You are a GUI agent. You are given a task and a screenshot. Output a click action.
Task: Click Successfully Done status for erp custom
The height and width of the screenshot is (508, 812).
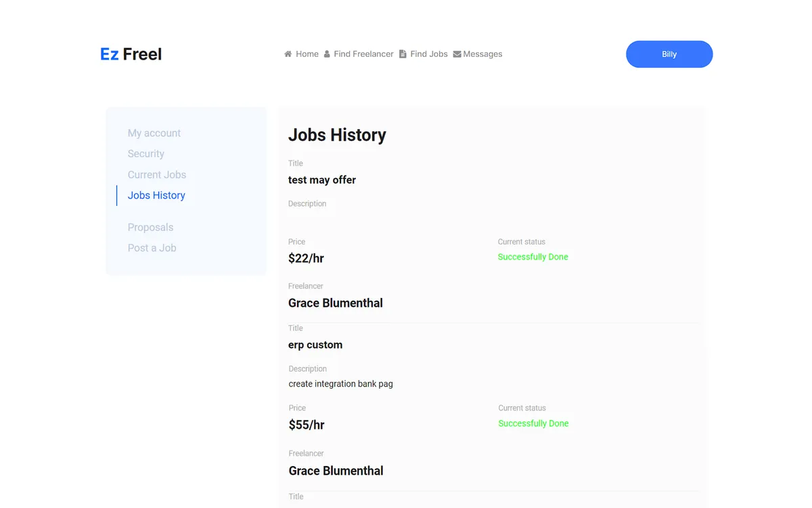point(534,423)
